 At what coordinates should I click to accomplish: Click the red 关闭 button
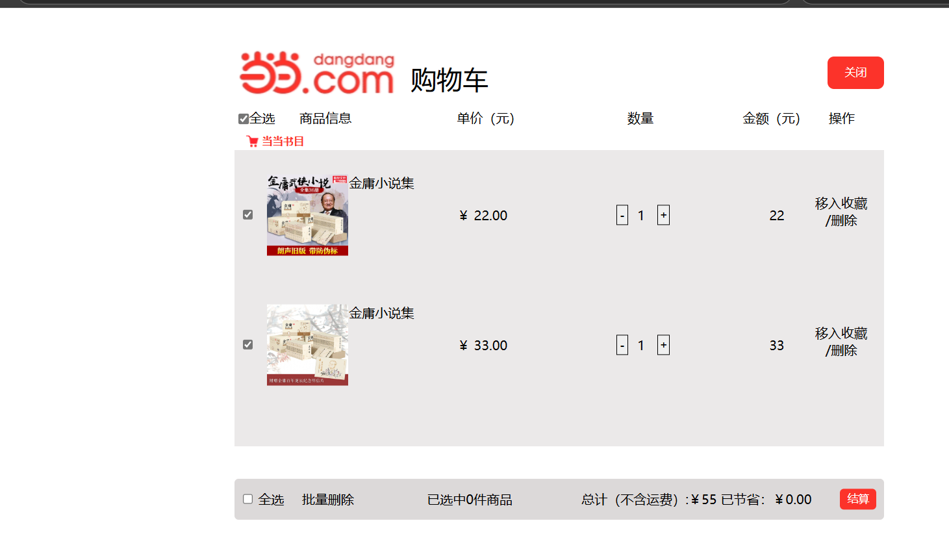855,73
